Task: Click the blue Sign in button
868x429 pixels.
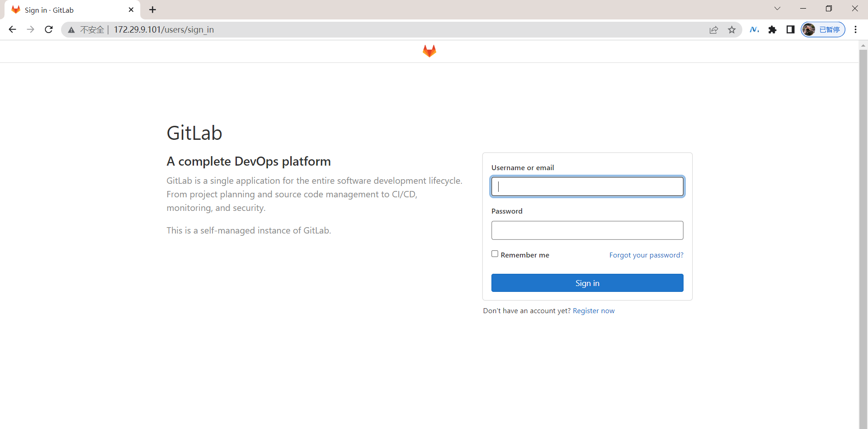Action: [587, 283]
